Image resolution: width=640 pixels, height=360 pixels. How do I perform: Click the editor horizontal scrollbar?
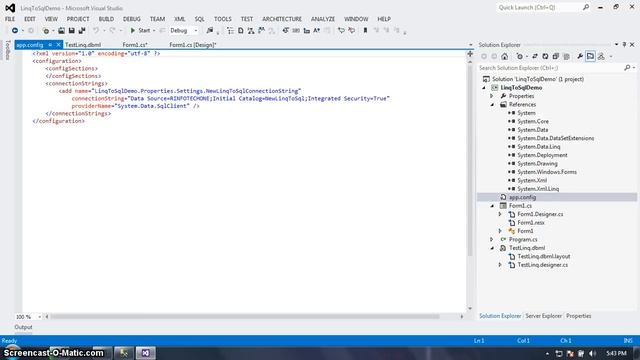(x=244, y=317)
